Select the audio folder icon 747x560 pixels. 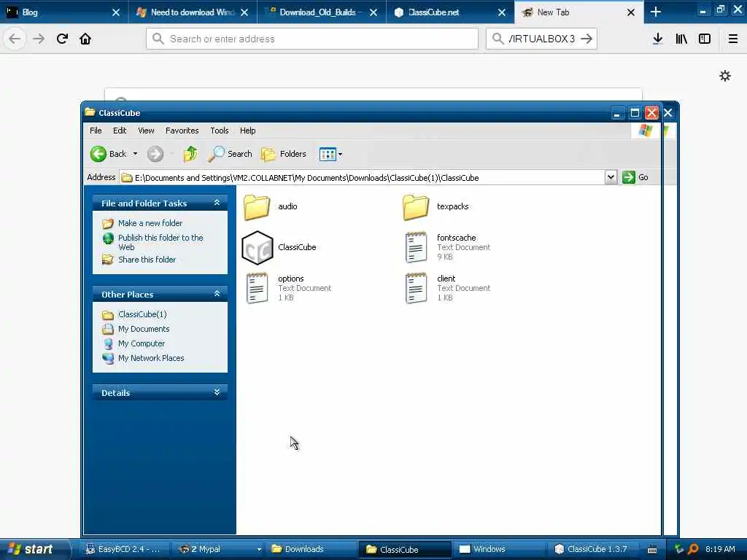tap(257, 206)
